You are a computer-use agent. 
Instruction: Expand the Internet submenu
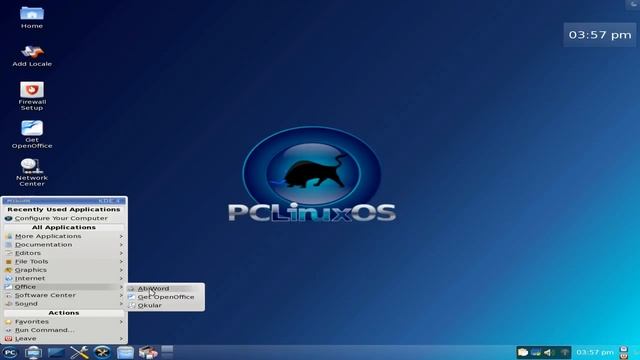64,278
